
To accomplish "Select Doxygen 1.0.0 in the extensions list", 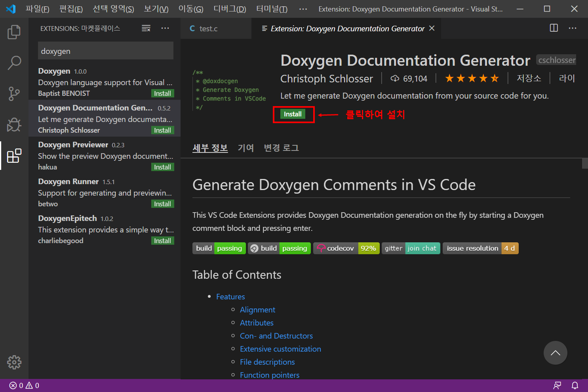I will 105,82.
